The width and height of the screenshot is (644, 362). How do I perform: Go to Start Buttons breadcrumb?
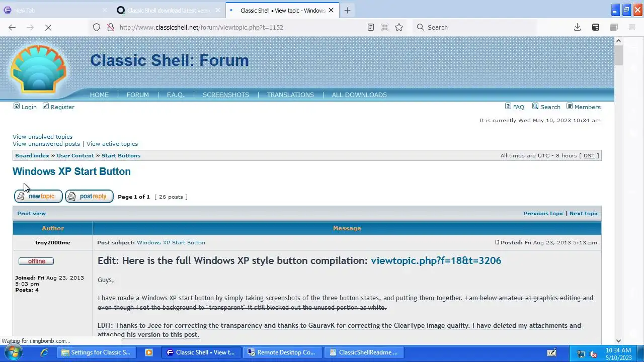(x=121, y=155)
